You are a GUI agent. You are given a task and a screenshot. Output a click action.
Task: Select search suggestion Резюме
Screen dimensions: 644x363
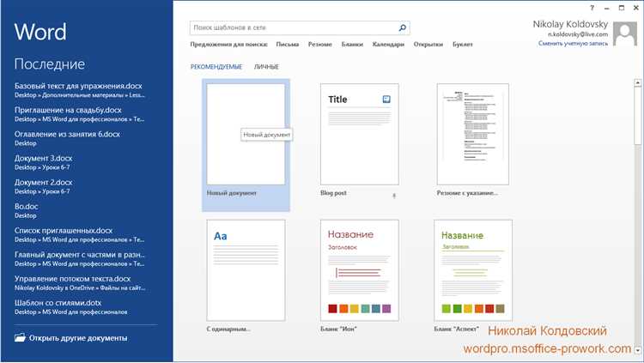coord(320,45)
